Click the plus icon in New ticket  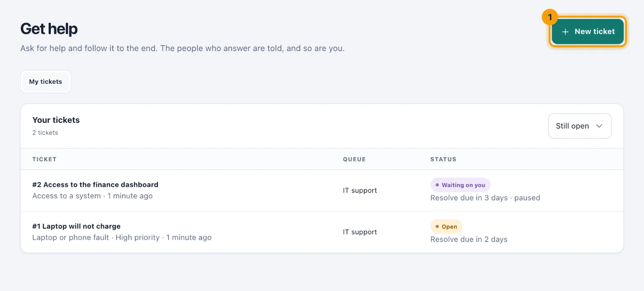[565, 32]
